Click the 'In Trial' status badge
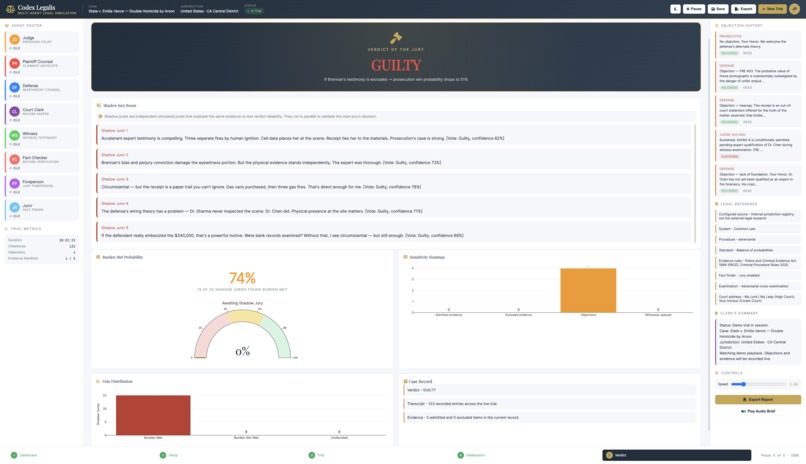 click(254, 11)
